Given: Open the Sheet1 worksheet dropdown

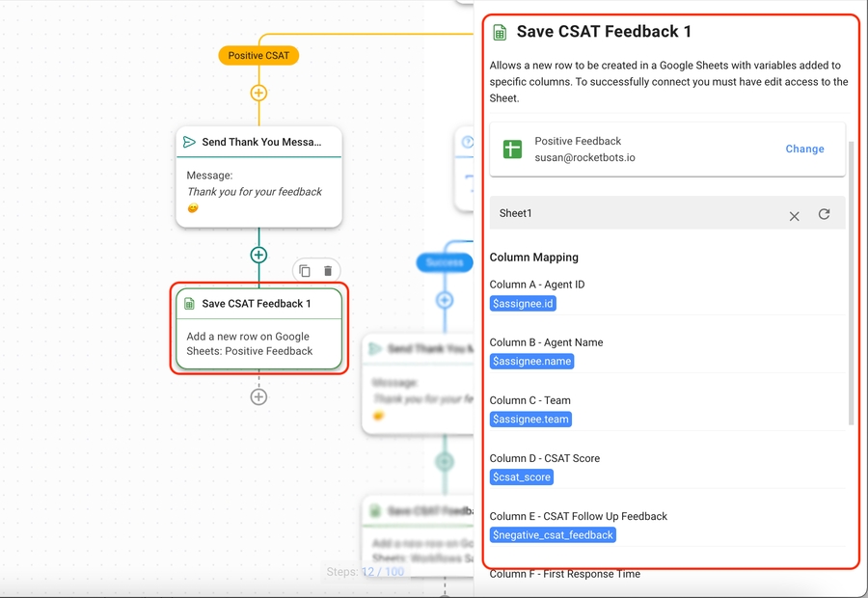Looking at the screenshot, I should [637, 213].
